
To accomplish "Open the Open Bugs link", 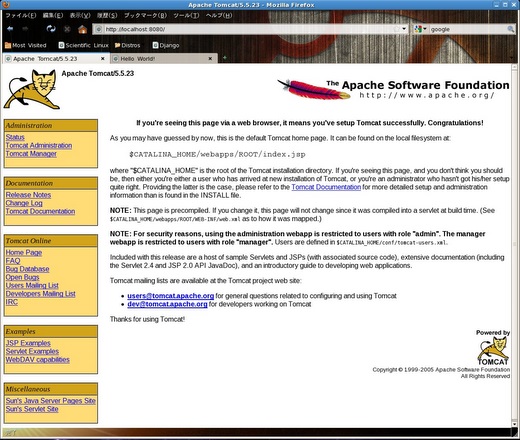I will [x=22, y=277].
